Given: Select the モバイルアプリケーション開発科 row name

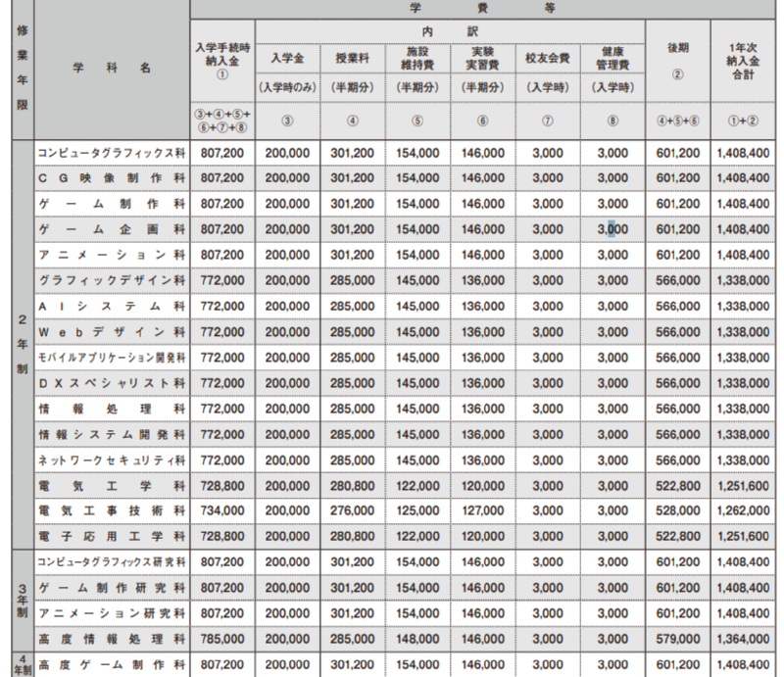Looking at the screenshot, I should click(x=110, y=357).
